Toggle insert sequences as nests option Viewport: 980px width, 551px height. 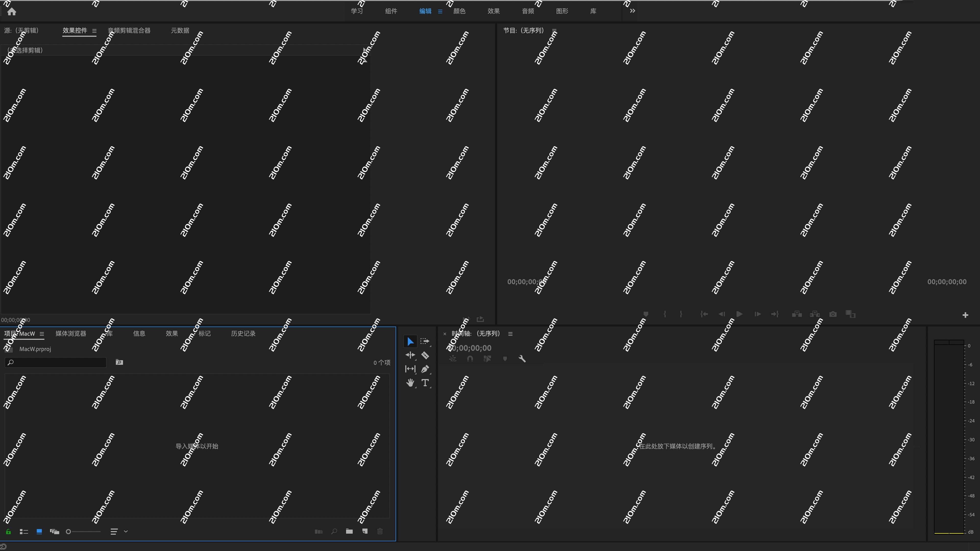click(453, 359)
